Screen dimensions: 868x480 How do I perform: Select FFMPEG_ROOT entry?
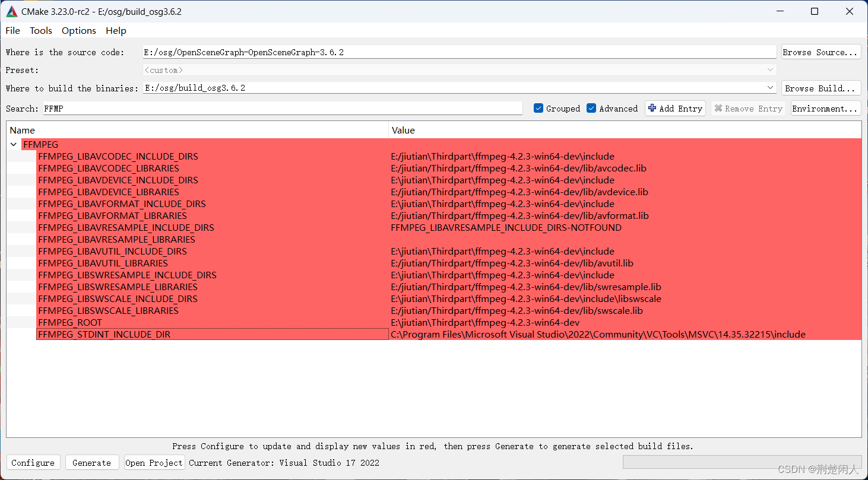tap(70, 323)
